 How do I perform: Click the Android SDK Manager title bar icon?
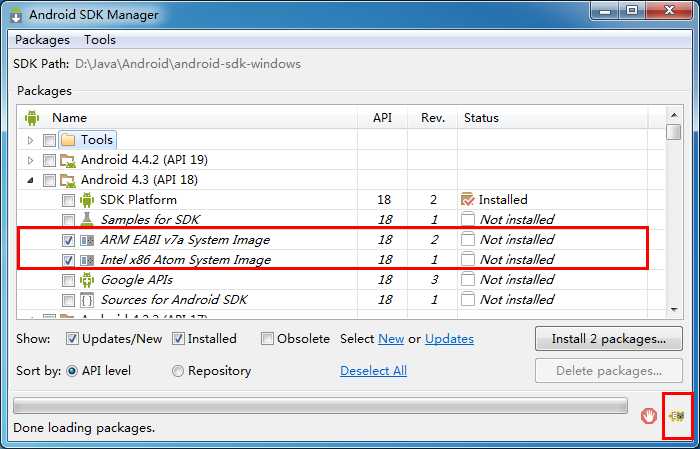(16, 15)
